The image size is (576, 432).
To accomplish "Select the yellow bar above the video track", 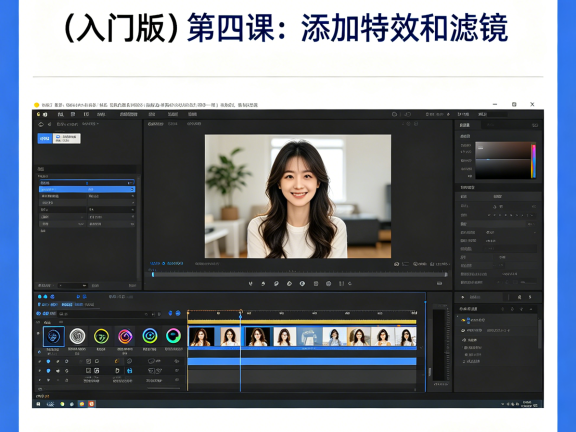I will [302, 322].
